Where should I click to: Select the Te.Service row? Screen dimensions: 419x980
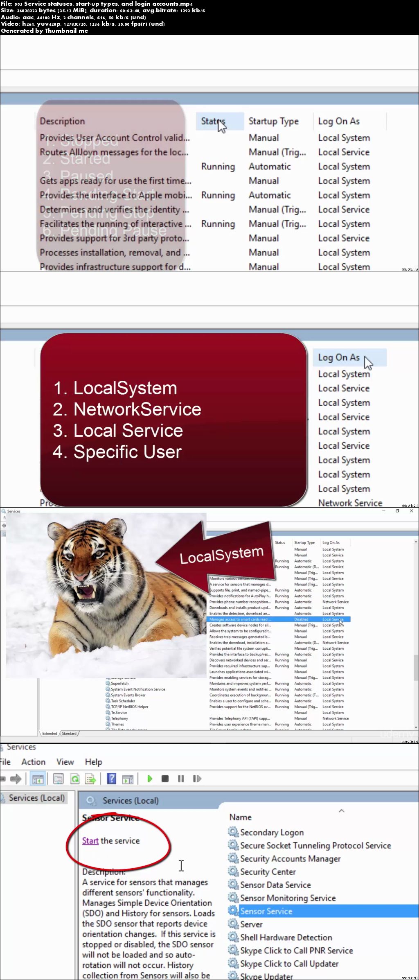119,712
